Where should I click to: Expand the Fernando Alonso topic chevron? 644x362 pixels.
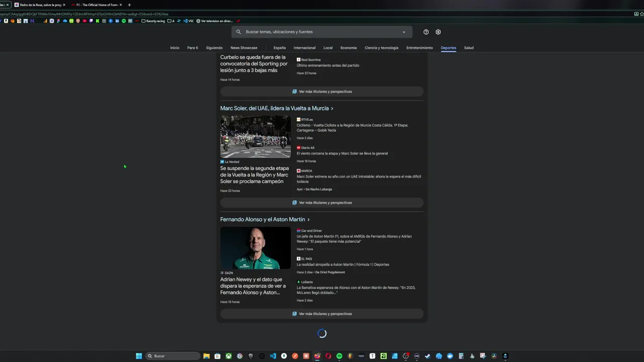click(308, 220)
